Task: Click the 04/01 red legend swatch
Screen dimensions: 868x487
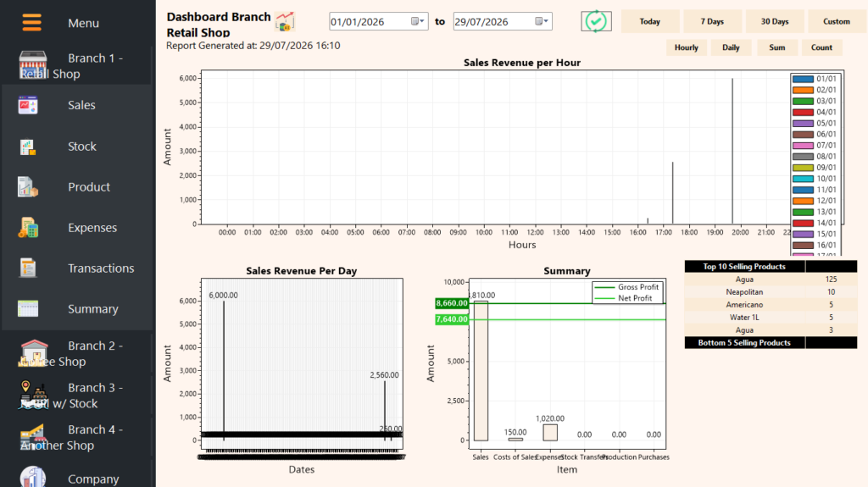Action: tap(803, 113)
